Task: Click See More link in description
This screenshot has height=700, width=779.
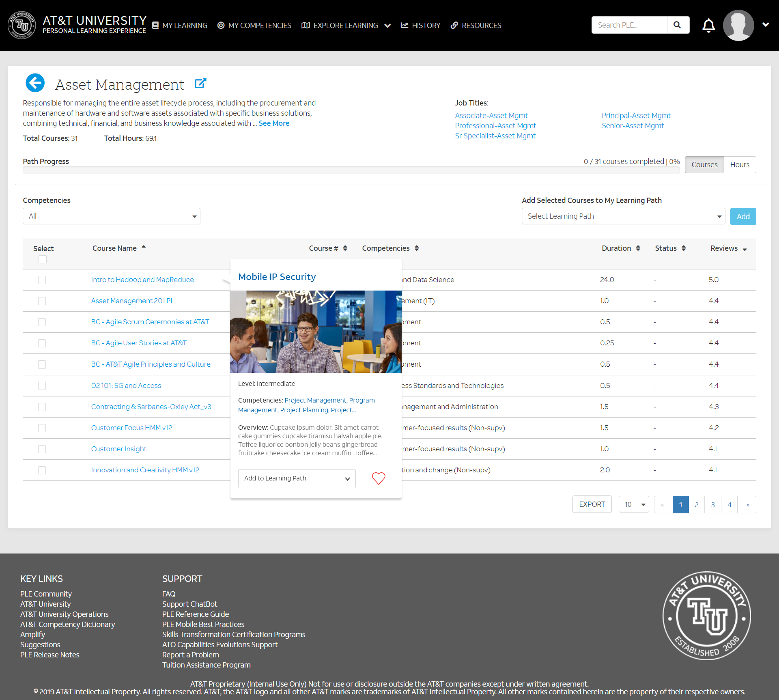Action: pyautogui.click(x=274, y=123)
